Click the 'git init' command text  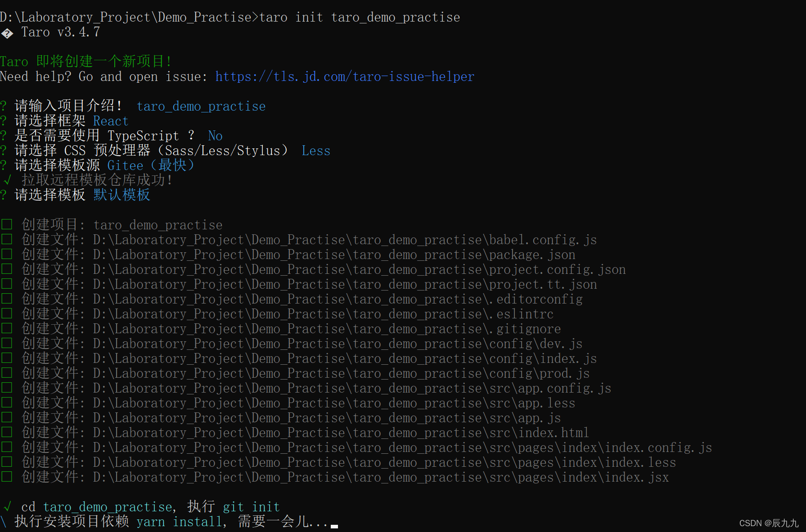[251, 507]
